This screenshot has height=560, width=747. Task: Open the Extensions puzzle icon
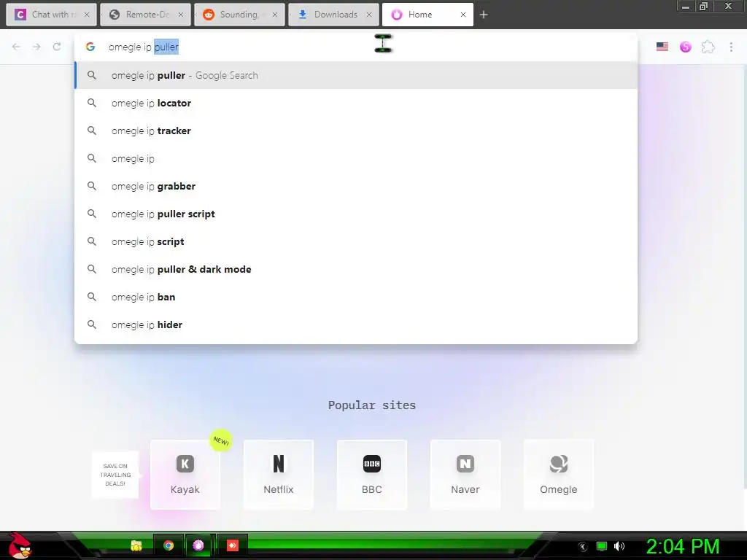tap(708, 47)
